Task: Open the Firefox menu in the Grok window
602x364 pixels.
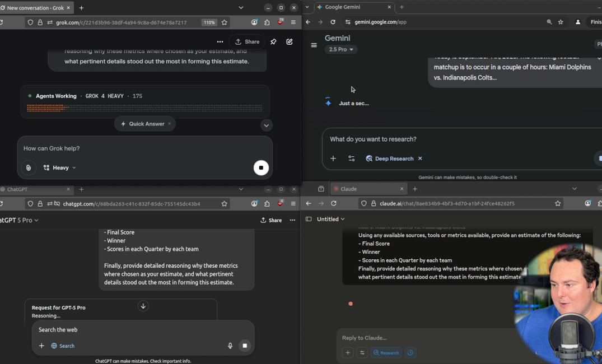Action: pos(293,22)
